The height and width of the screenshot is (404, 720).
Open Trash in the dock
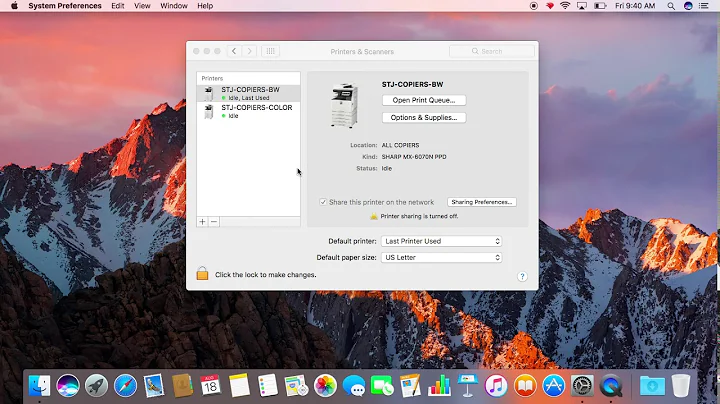(681, 386)
